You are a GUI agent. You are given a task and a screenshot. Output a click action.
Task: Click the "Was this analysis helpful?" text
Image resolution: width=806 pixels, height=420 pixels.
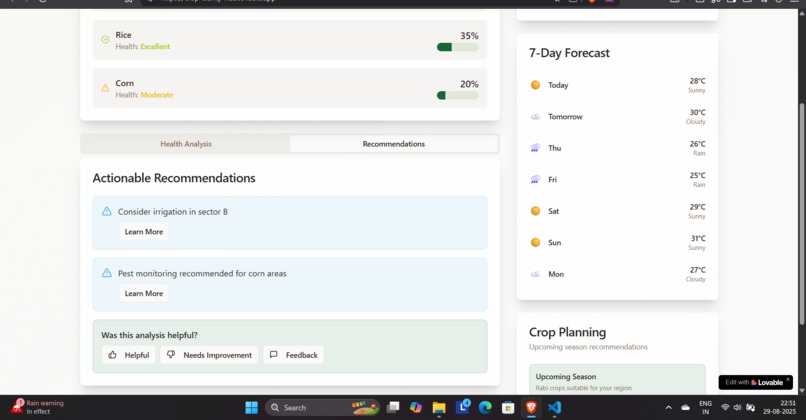[149, 335]
